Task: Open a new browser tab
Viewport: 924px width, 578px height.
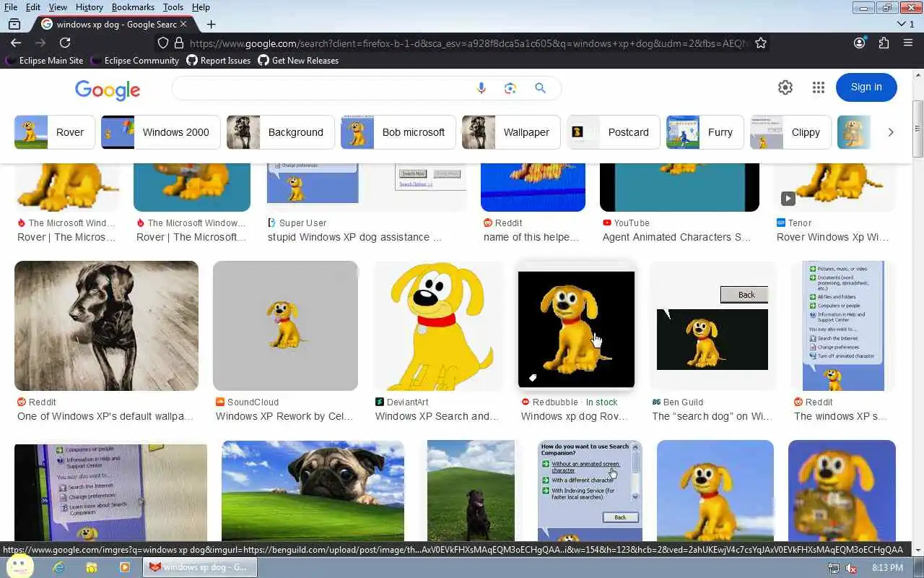Action: 211,24
